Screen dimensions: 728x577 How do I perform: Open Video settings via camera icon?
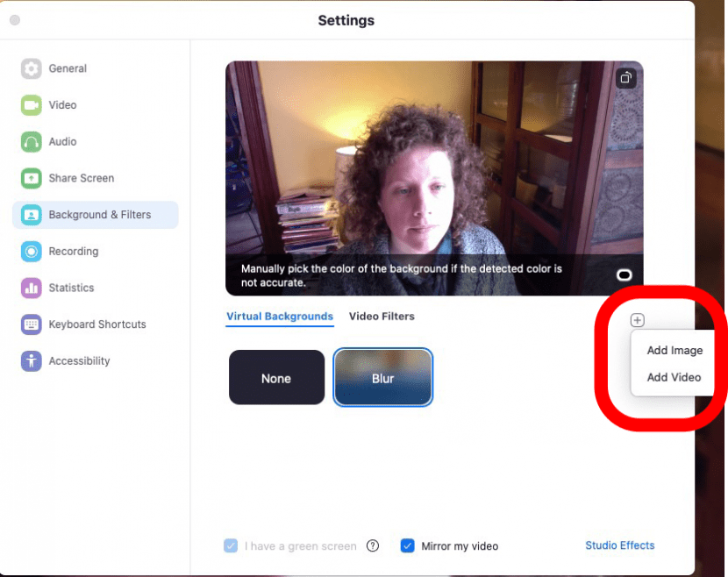click(x=32, y=105)
